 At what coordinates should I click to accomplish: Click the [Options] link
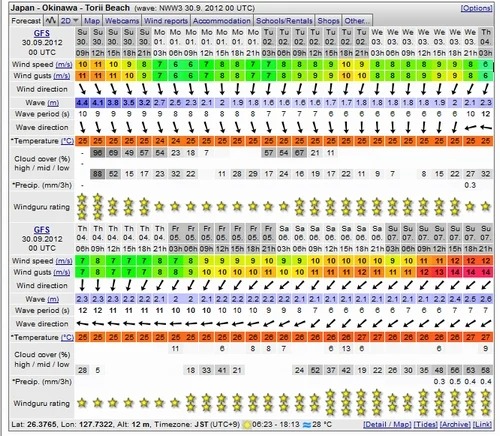coord(476,8)
